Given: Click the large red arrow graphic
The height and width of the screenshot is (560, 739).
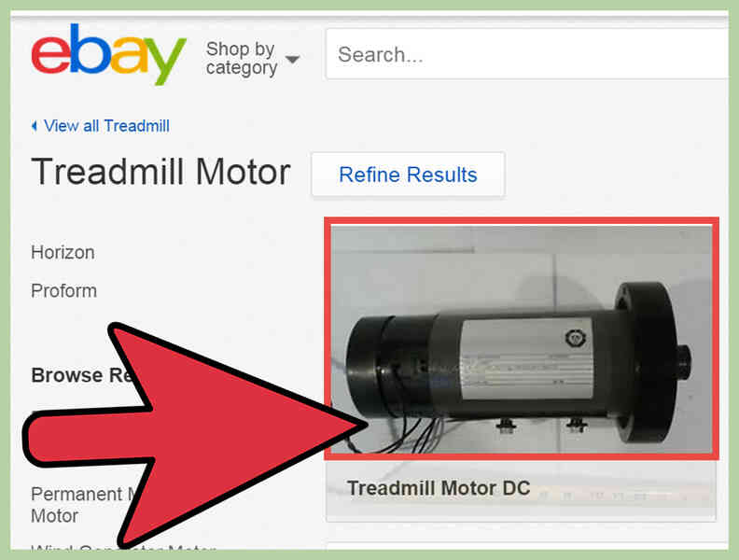Looking at the screenshot, I should point(193,434).
